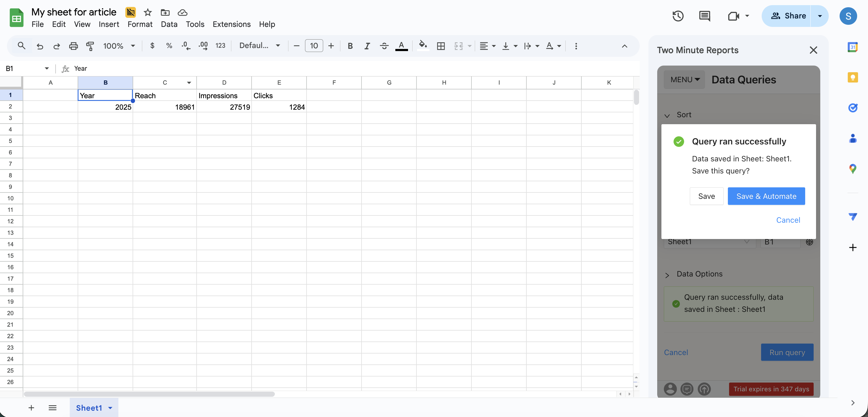Open the zoom 100% dropdown
The image size is (868, 417).
119,46
